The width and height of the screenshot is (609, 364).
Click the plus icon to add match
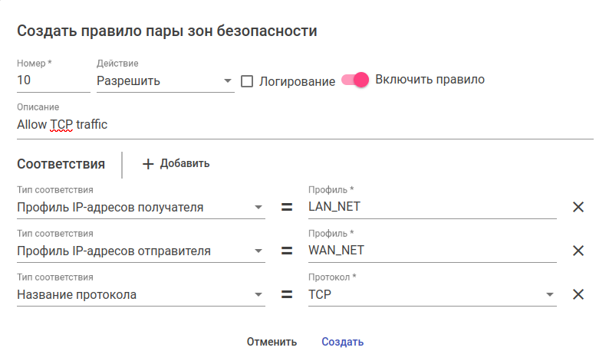click(149, 164)
